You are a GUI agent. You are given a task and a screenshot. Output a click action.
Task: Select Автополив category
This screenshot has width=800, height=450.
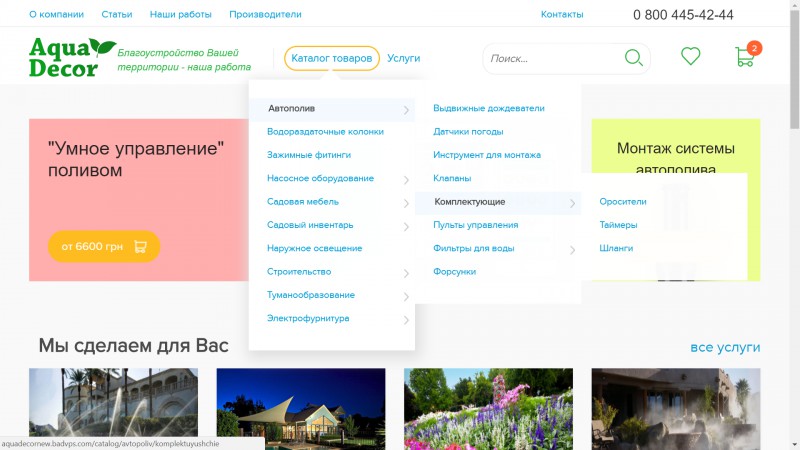pos(291,108)
